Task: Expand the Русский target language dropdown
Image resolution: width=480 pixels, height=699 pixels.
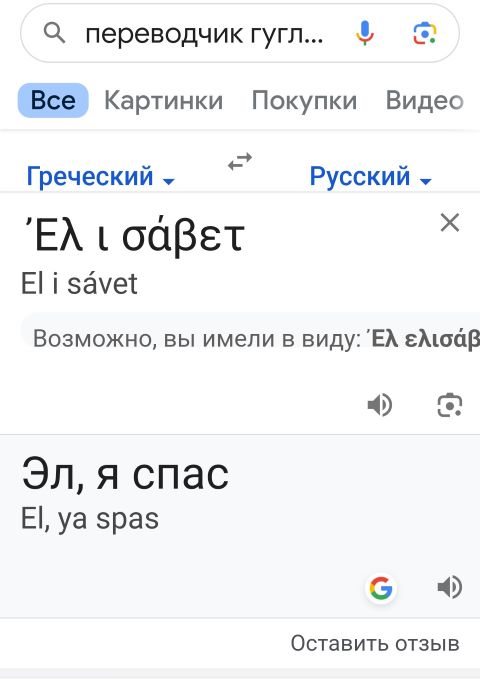Action: 370,176
